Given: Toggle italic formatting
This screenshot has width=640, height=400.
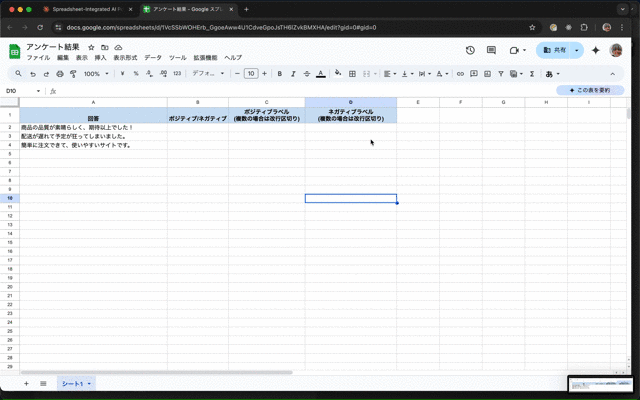Looking at the screenshot, I should click(x=293, y=74).
